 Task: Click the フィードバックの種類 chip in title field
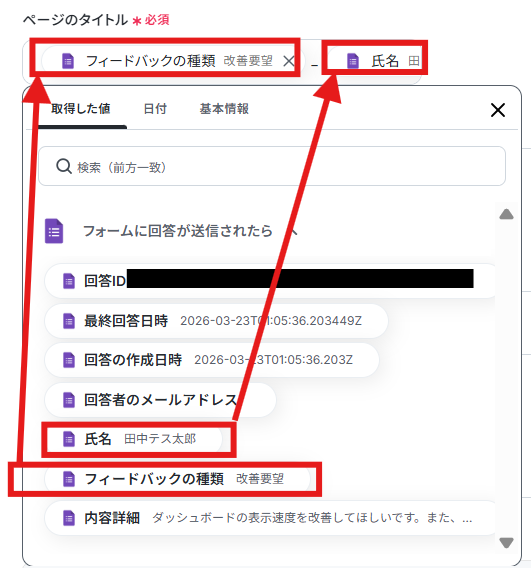tap(173, 61)
